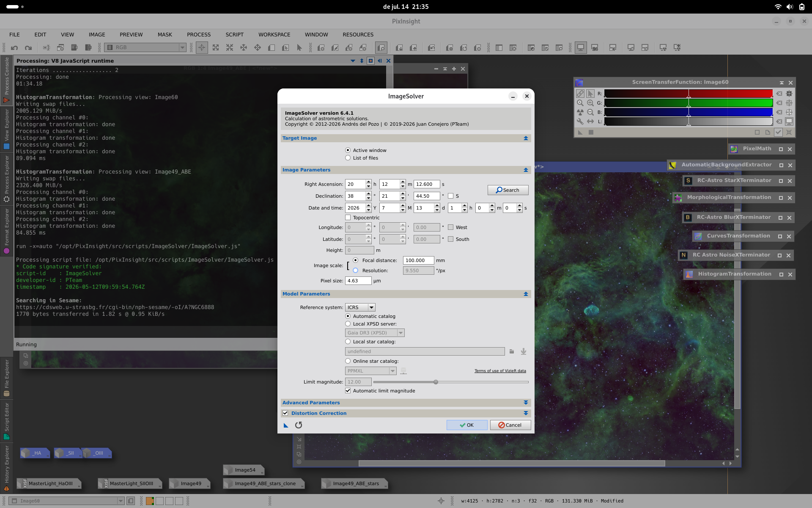Select the Active window radio button
This screenshot has height=508, width=812.
[x=348, y=150]
